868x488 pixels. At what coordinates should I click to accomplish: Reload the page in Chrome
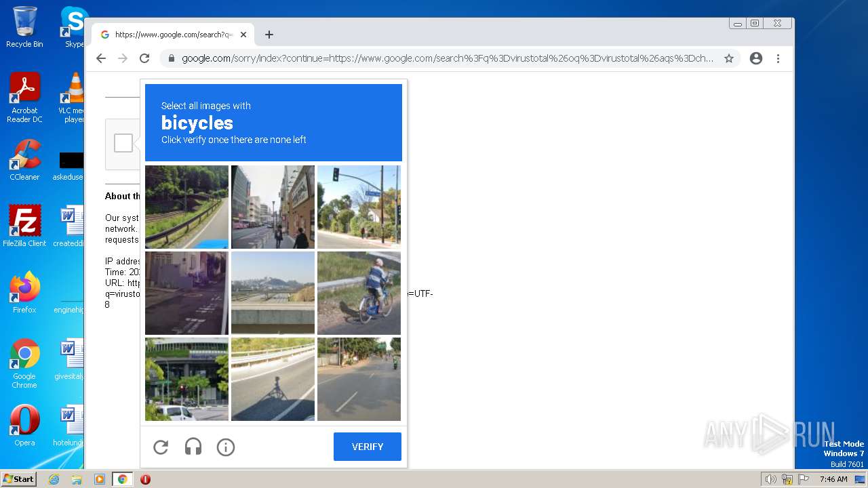click(144, 58)
